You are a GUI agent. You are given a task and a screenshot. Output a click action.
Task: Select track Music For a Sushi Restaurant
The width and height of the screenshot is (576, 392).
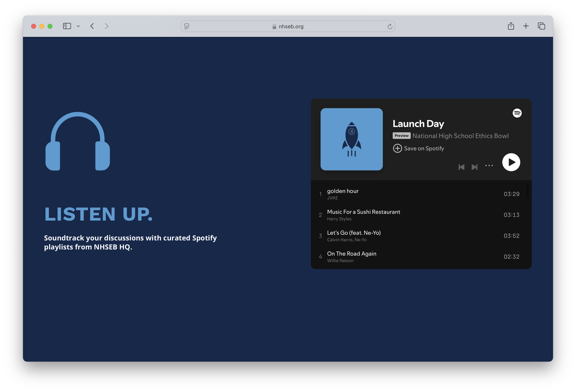[x=363, y=212]
